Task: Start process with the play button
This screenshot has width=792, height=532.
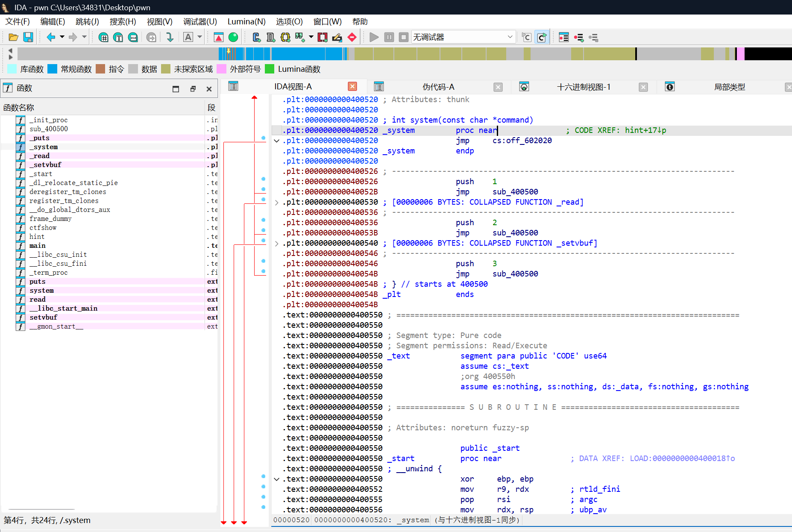Action: (374, 38)
